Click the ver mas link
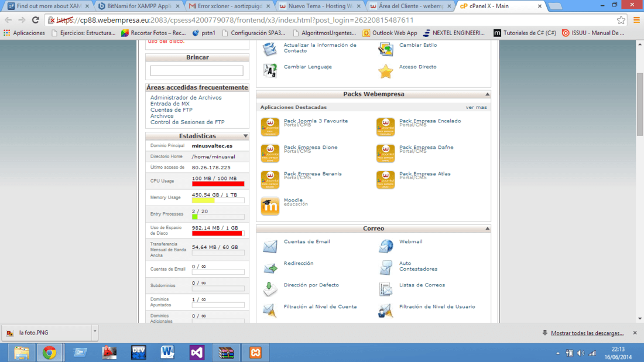 coord(476,107)
